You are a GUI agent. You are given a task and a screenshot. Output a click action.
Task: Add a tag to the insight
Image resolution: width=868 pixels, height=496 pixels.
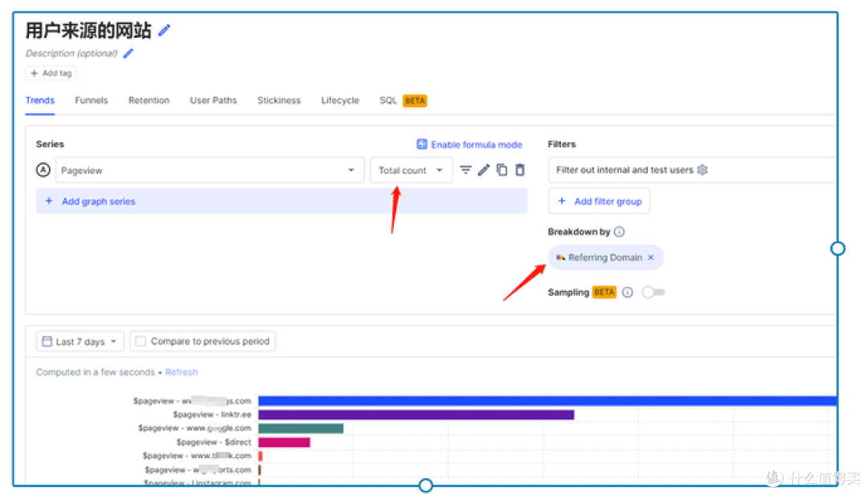click(x=51, y=73)
